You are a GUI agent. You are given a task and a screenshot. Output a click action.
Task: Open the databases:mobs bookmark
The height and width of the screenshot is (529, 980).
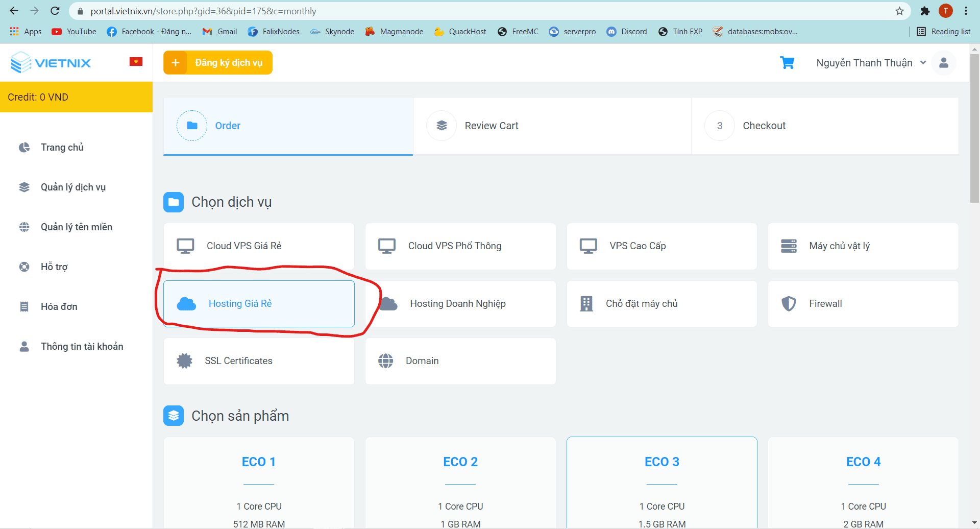pyautogui.click(x=755, y=32)
